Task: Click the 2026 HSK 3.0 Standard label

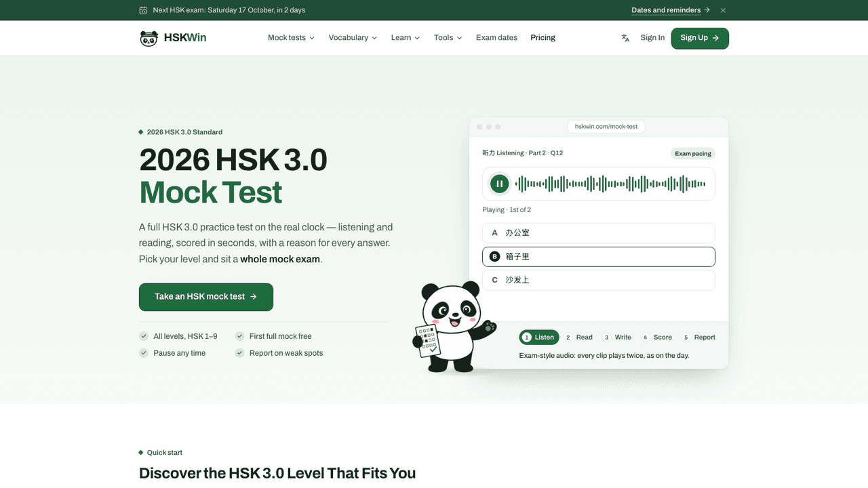Action: tap(184, 132)
